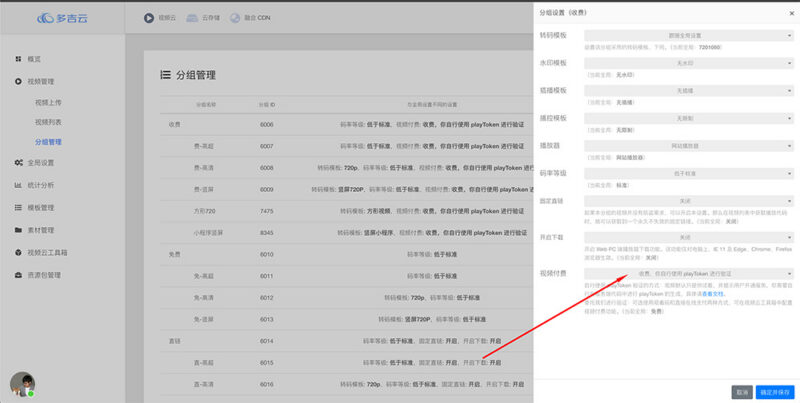The width and height of the screenshot is (800, 403).
Task: Click the 模板管理 grid icon
Action: 19,207
